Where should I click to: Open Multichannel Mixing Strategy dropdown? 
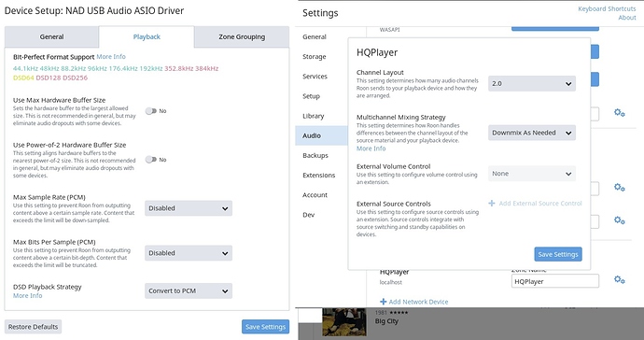(532, 133)
